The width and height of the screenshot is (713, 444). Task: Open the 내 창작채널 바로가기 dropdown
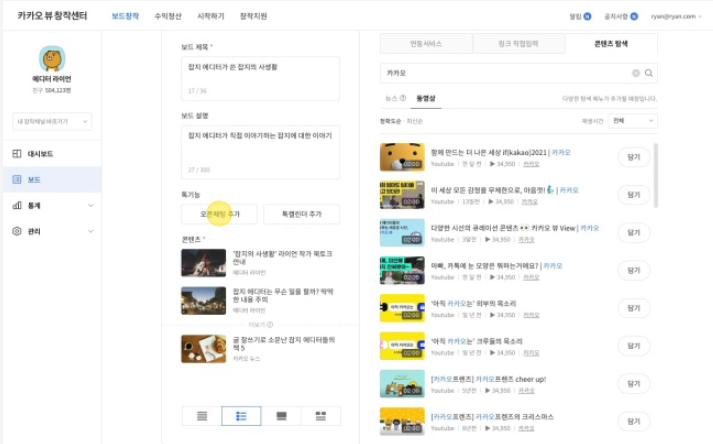(52, 121)
